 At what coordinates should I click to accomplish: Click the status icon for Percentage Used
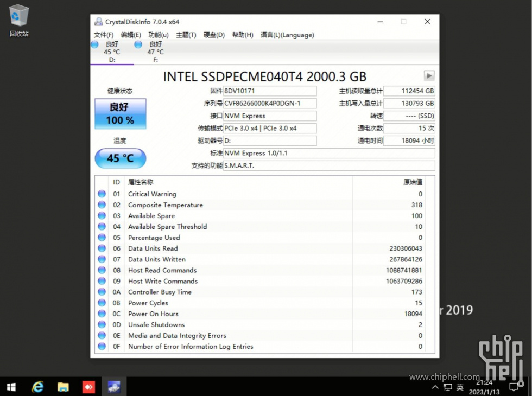pyautogui.click(x=102, y=238)
